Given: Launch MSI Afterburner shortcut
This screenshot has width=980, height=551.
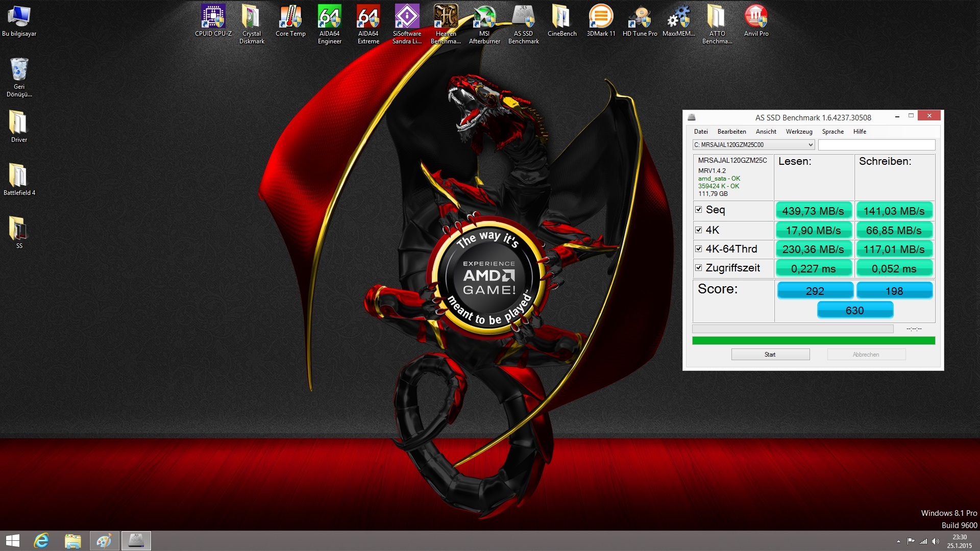Looking at the screenshot, I should pos(484,24).
